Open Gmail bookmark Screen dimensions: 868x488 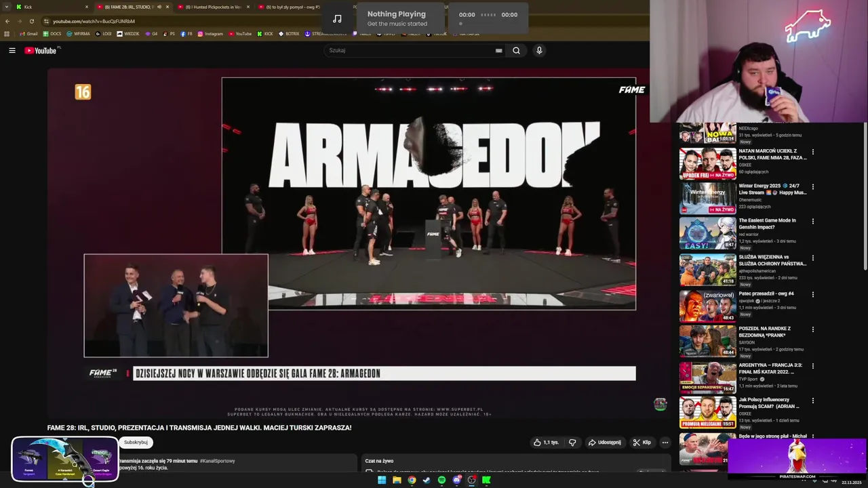coord(28,34)
